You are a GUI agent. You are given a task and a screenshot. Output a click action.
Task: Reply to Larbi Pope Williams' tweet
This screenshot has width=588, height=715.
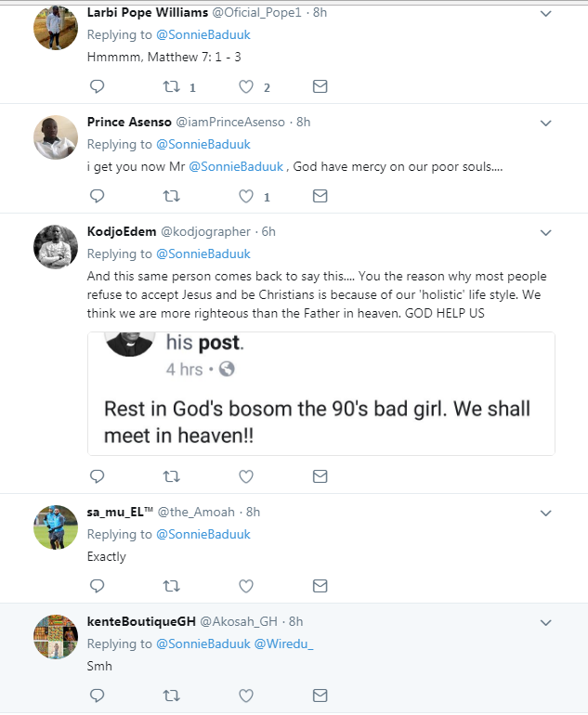tap(97, 87)
